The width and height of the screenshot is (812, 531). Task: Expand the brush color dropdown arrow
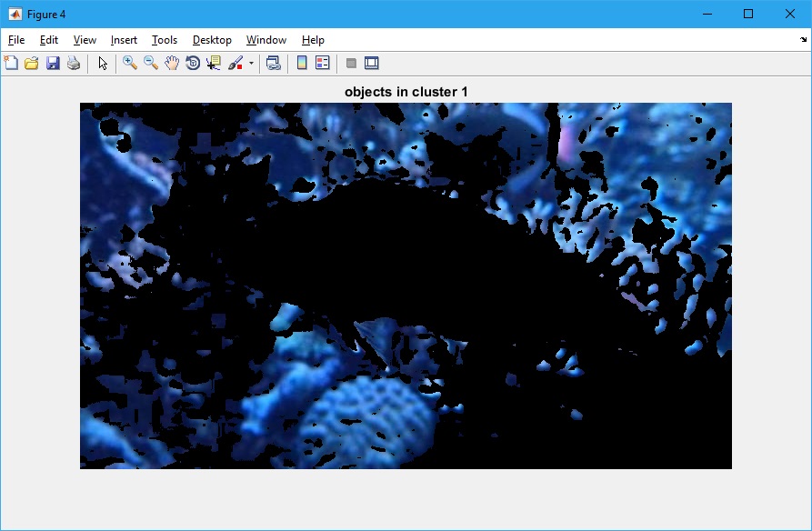(251, 64)
